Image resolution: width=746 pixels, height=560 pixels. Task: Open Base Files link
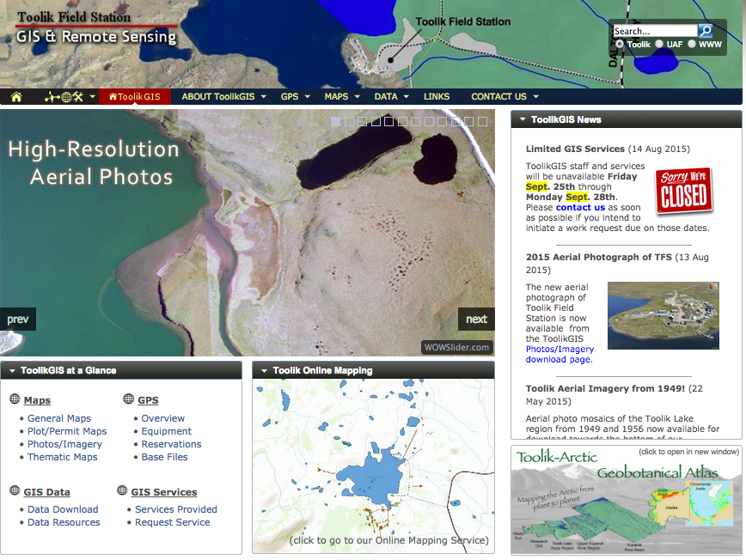point(165,457)
